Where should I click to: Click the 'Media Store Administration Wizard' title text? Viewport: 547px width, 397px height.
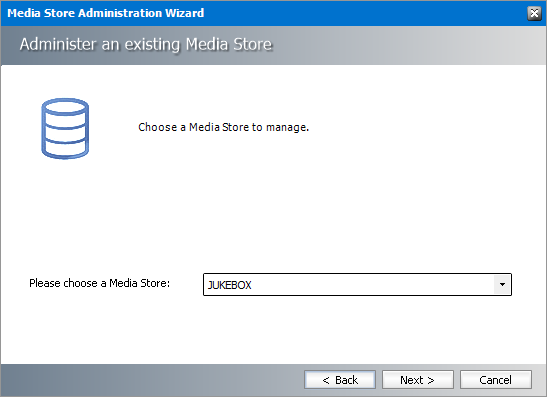point(106,13)
